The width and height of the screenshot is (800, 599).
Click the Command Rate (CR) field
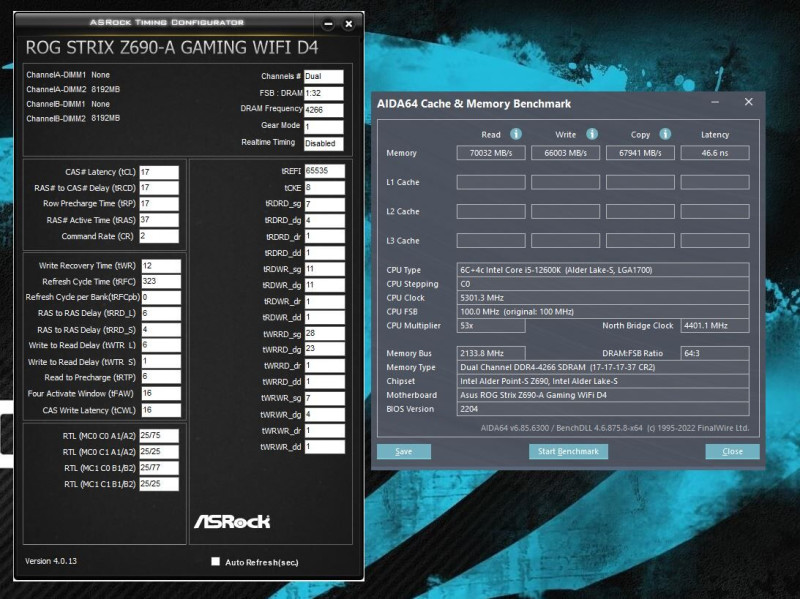(x=159, y=236)
